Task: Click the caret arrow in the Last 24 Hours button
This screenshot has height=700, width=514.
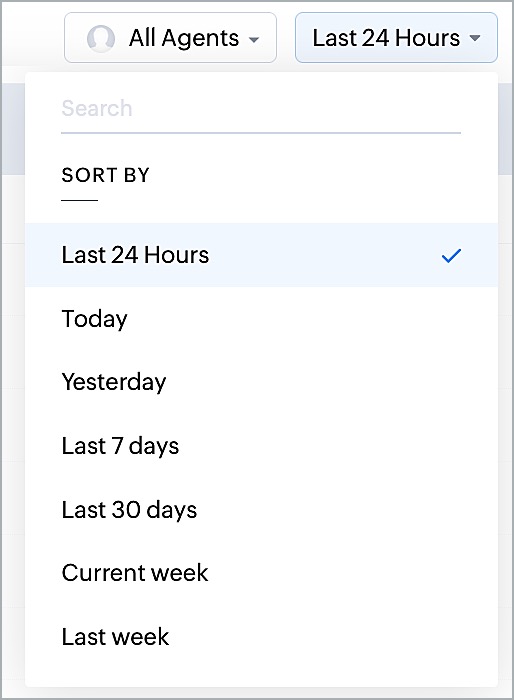Action: tap(475, 38)
